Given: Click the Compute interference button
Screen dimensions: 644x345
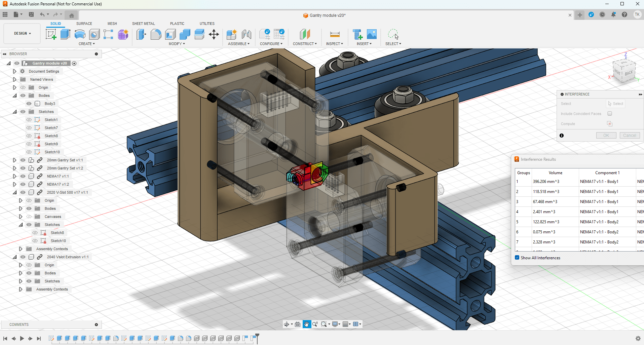Looking at the screenshot, I should [610, 124].
